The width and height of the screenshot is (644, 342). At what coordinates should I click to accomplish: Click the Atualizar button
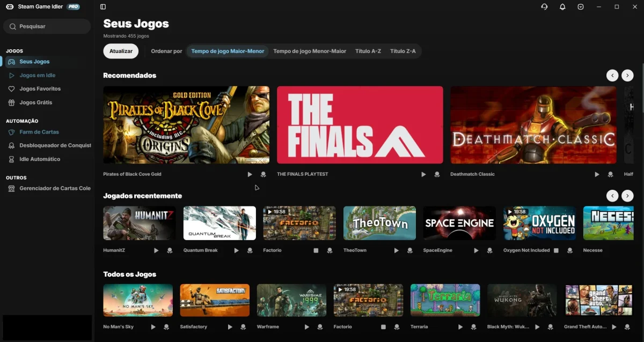pyautogui.click(x=121, y=51)
